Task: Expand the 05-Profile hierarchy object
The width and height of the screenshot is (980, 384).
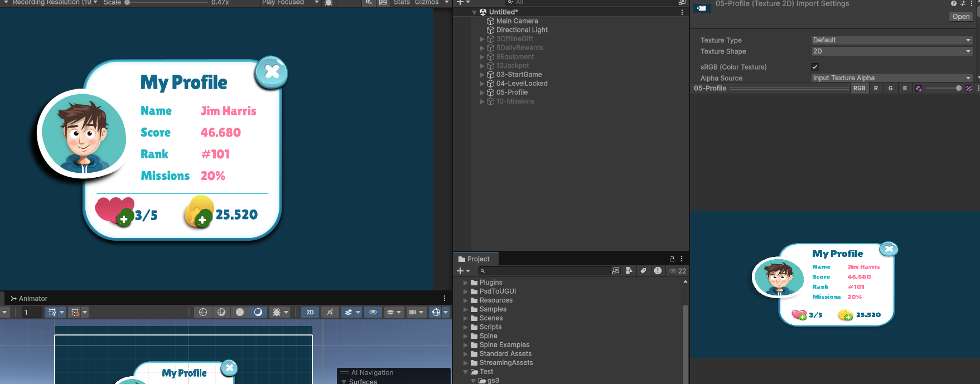Action: click(482, 93)
